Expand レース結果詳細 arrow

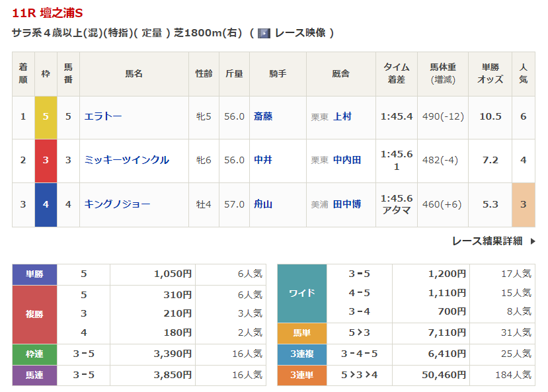coord(533,241)
